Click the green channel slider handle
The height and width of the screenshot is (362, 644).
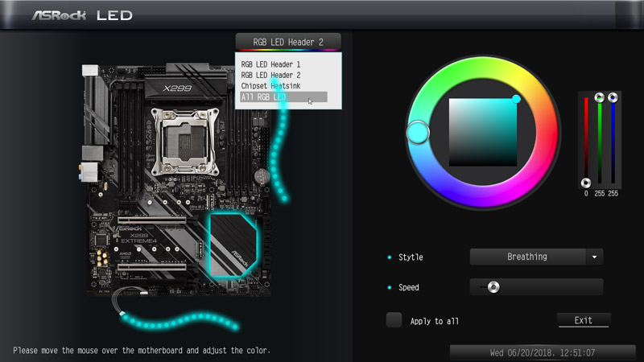[x=600, y=97]
